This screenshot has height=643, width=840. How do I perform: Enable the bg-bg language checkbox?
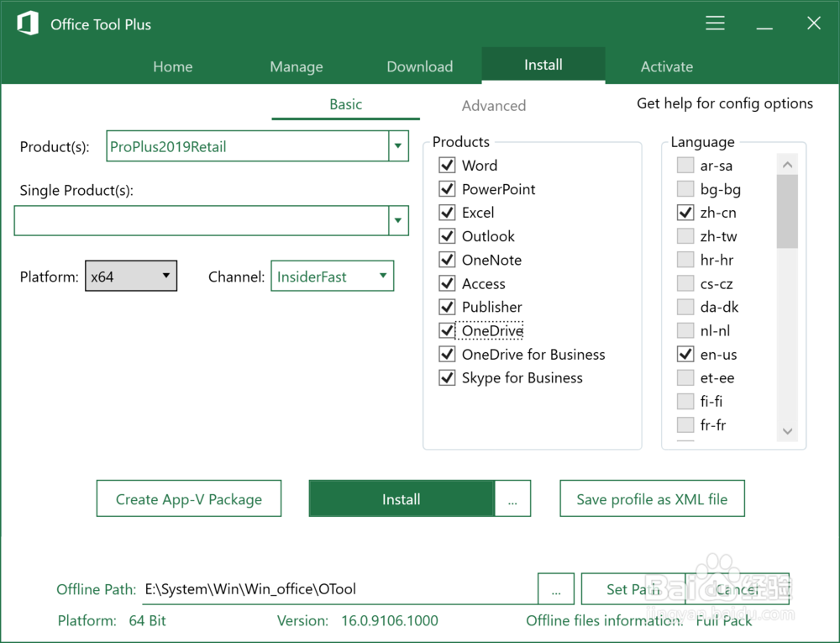pos(685,188)
